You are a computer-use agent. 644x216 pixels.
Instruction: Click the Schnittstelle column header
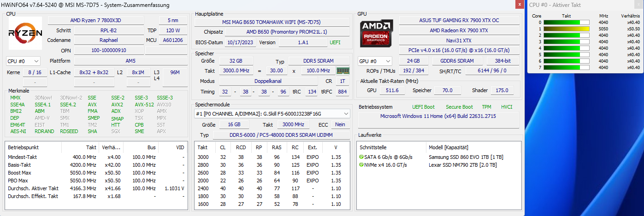click(x=391, y=147)
